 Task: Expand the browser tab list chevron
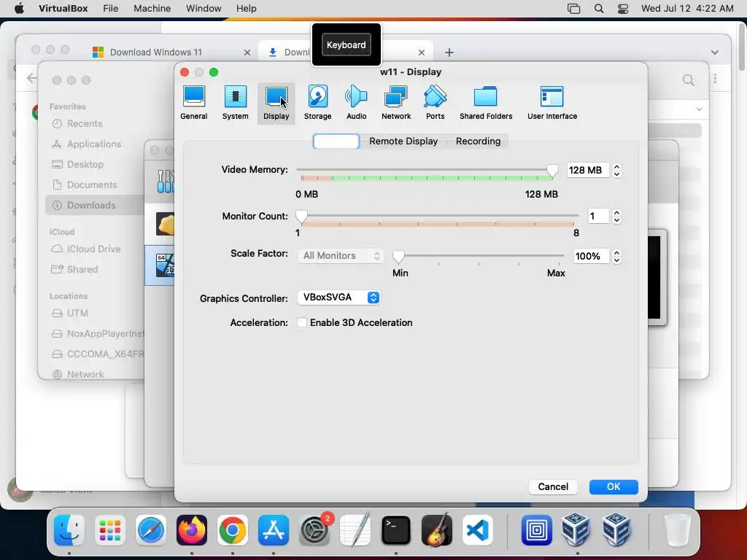pyautogui.click(x=715, y=52)
